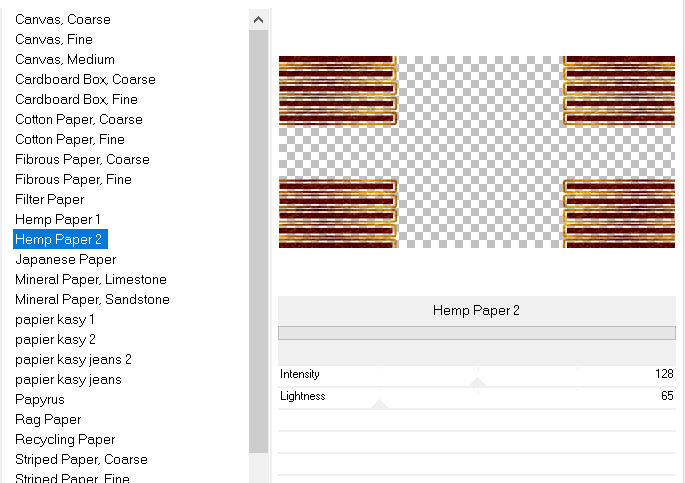The image size is (685, 483).
Task: Select the Recycling Paper preset
Action: 65,439
